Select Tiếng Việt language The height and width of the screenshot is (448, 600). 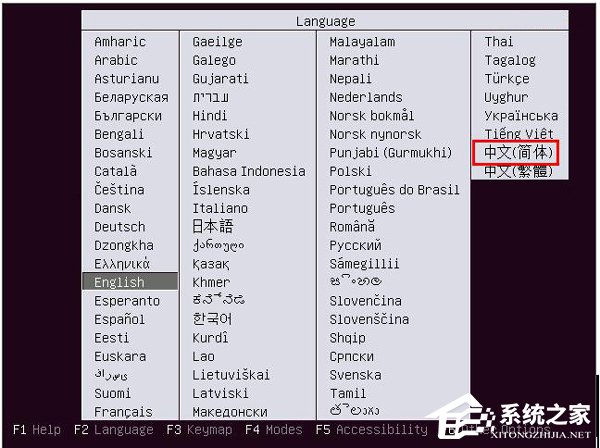coord(520,134)
